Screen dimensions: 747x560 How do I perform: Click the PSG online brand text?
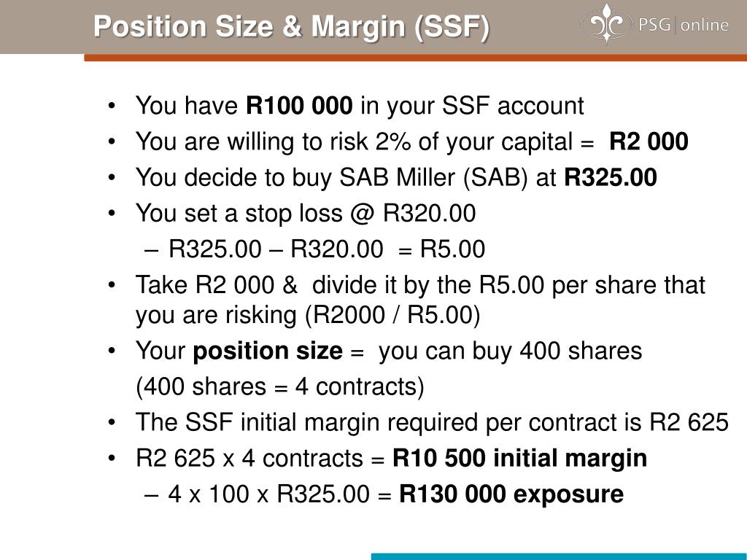tap(683, 24)
